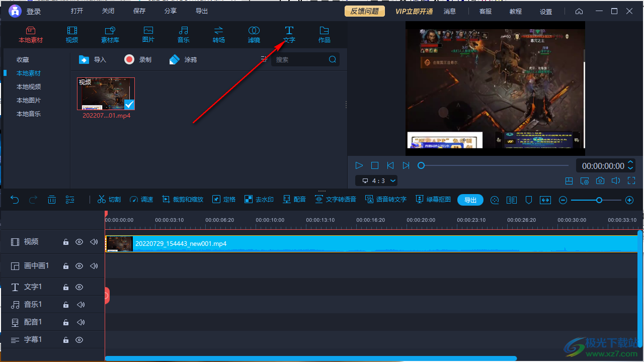Click the search magnifier icon
Viewport: 644px width, 362px height.
pos(333,59)
